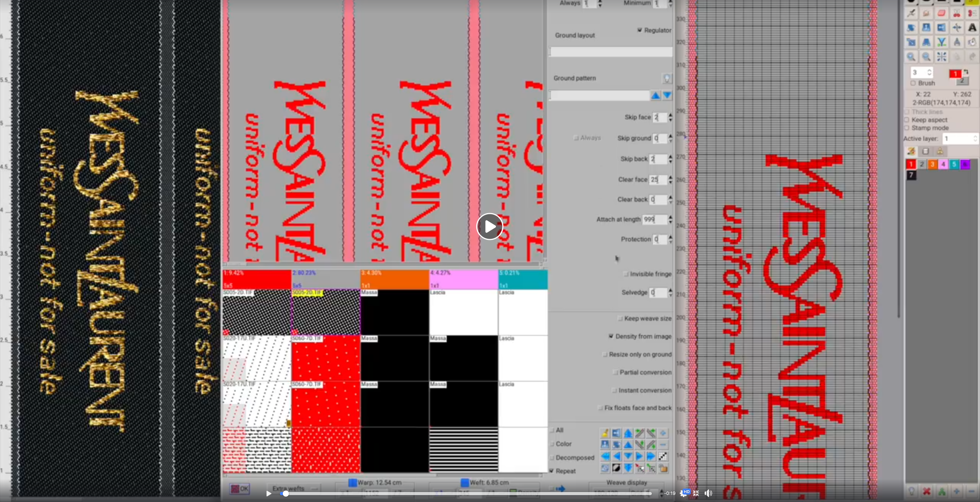Adjust the Skip ground stepper

coord(670,138)
